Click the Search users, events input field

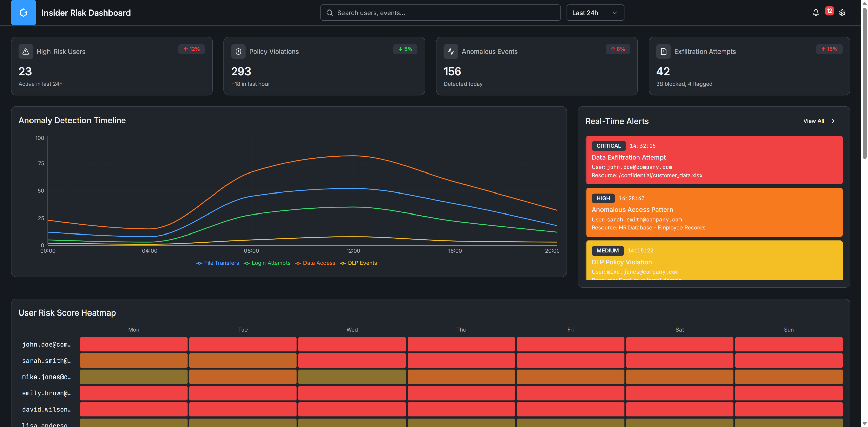click(x=441, y=13)
